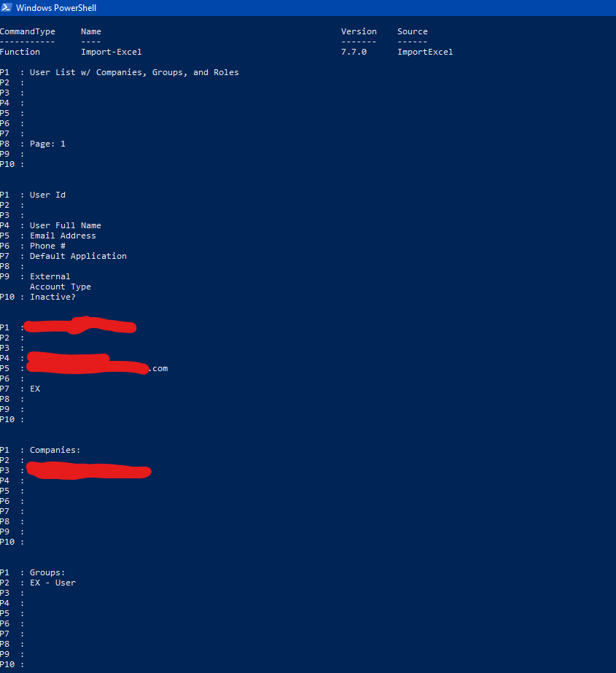Click the CommandType column header

pyautogui.click(x=28, y=31)
